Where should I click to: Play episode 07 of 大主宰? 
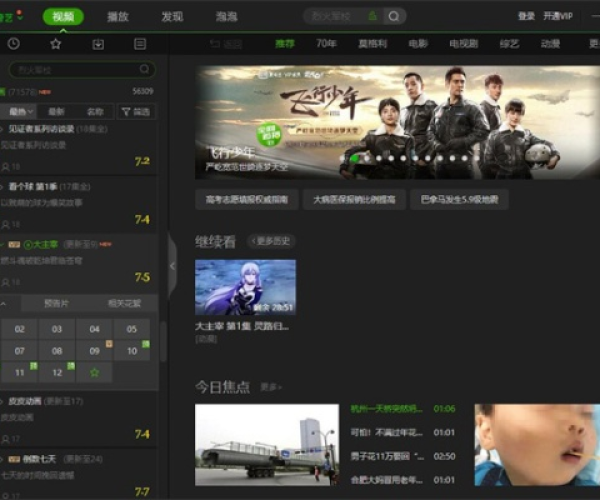coord(20,351)
